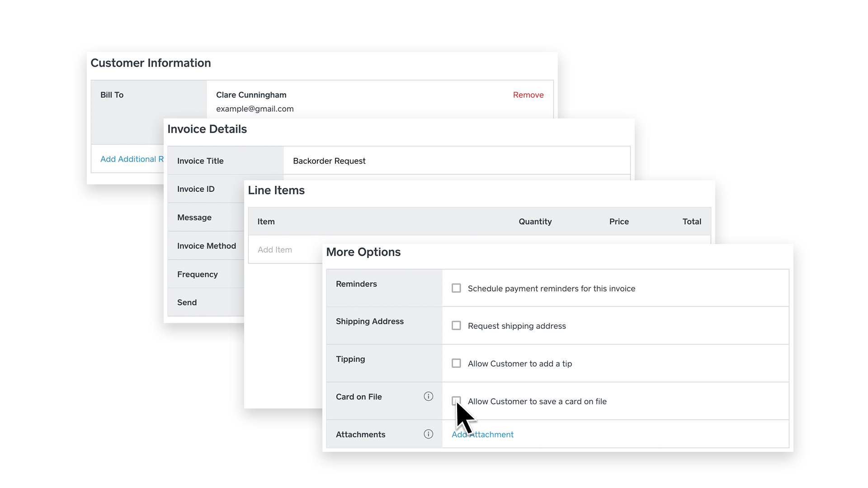Screen dimensions: 868x488
Task: Enable saving a card on file checkbox
Action: [x=456, y=400]
